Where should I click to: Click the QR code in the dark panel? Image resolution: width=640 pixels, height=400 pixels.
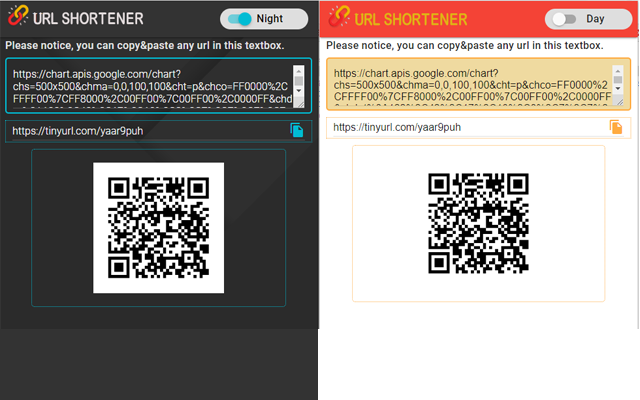pyautogui.click(x=158, y=228)
